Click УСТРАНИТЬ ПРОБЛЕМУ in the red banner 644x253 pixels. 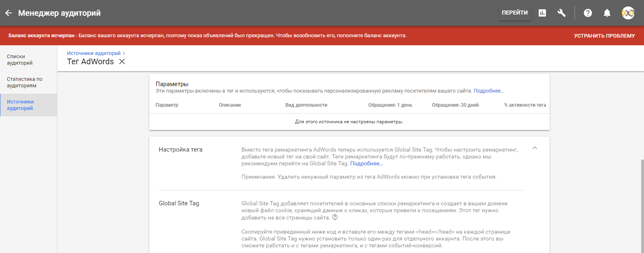pos(604,36)
